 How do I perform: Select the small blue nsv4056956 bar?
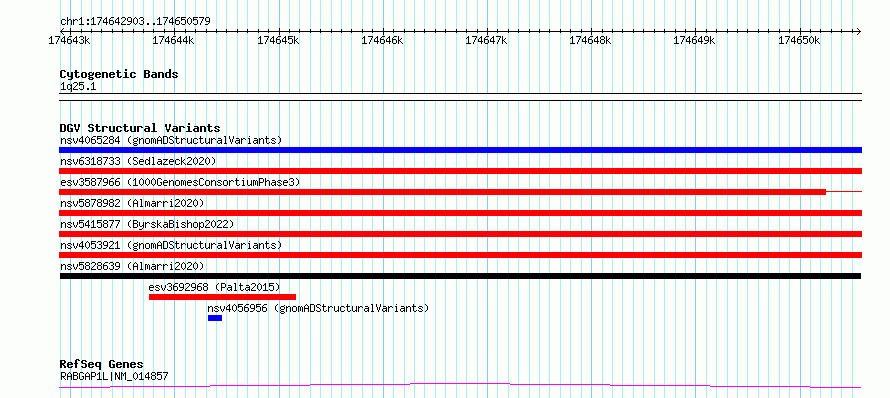[215, 318]
